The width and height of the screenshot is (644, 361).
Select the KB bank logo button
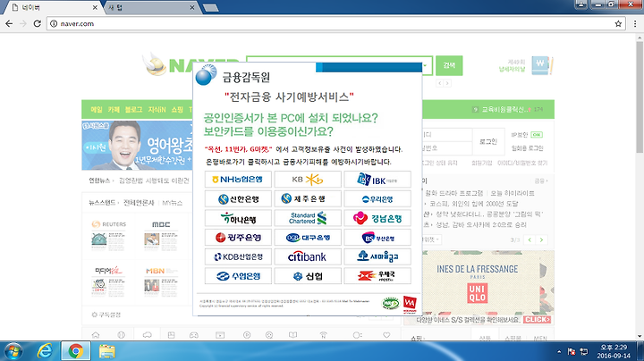pyautogui.click(x=308, y=180)
